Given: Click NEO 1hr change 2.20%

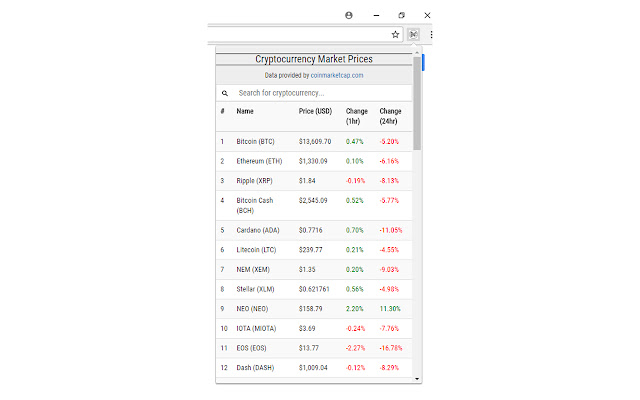Looking at the screenshot, I should coord(354,309).
